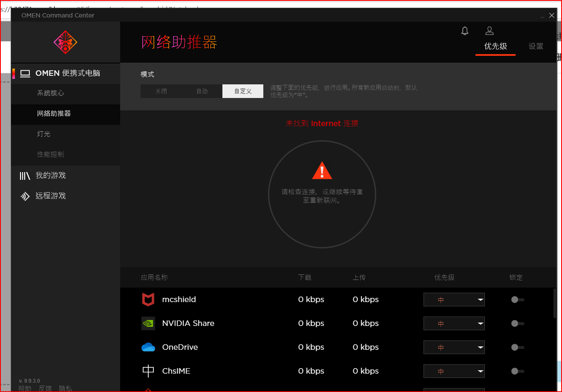Screen dimensions: 562x392
Task: Navigate to 灯光 in the sidebar menu
Action: pos(44,134)
